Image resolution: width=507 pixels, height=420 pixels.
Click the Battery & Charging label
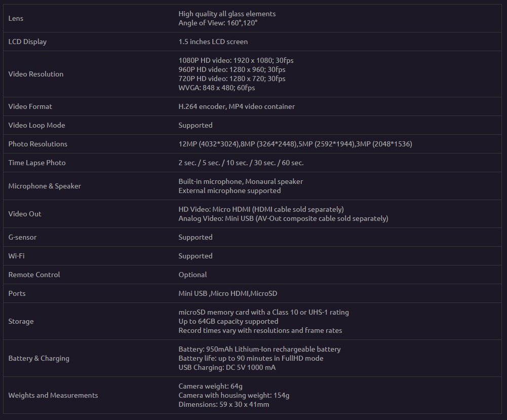pyautogui.click(x=38, y=358)
